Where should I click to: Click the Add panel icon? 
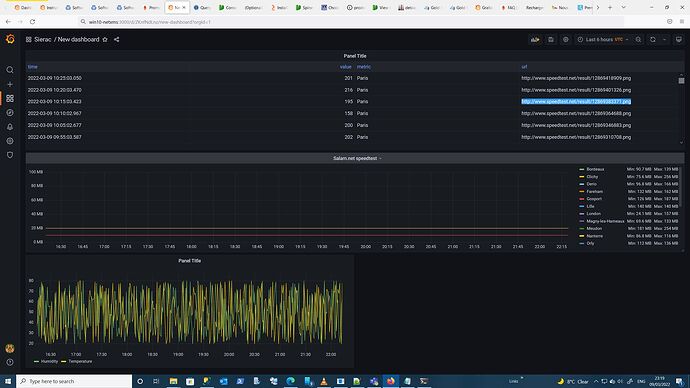(x=535, y=40)
